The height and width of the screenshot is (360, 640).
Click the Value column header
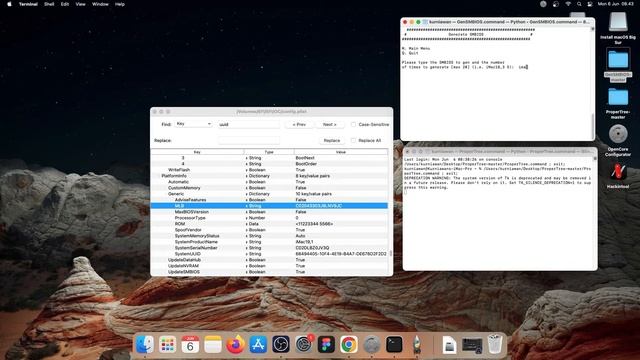click(x=341, y=152)
